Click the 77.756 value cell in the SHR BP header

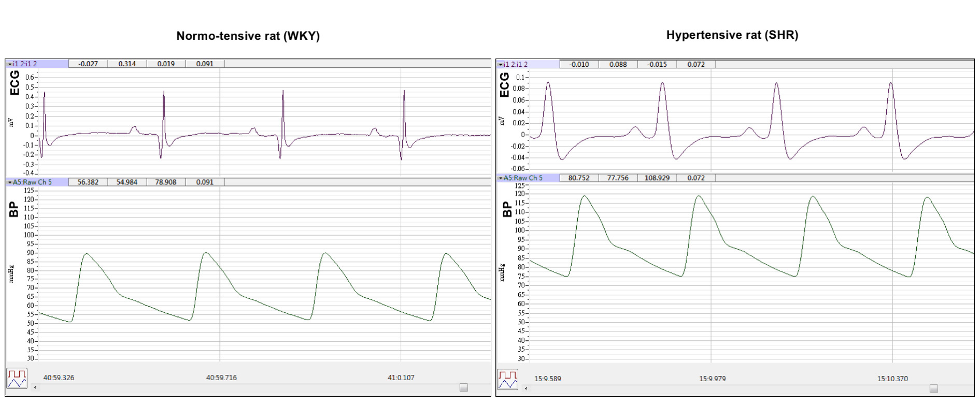pyautogui.click(x=618, y=178)
